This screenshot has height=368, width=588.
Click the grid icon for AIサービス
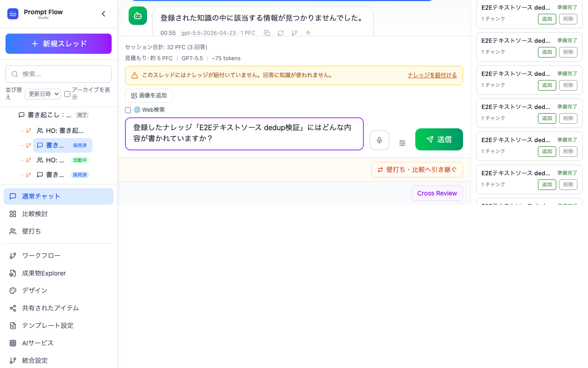point(13,343)
